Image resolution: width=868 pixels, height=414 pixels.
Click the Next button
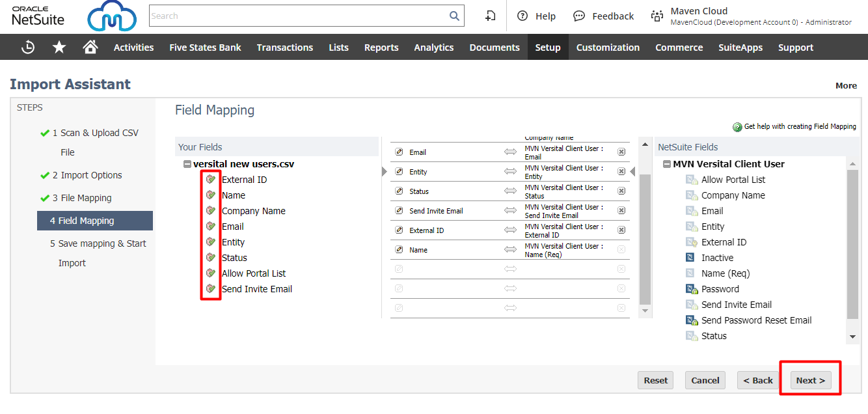(810, 380)
